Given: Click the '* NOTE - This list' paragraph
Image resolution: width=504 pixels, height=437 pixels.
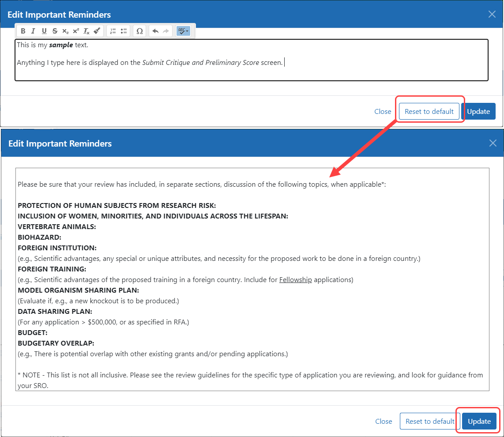Looking at the screenshot, I should (250, 380).
